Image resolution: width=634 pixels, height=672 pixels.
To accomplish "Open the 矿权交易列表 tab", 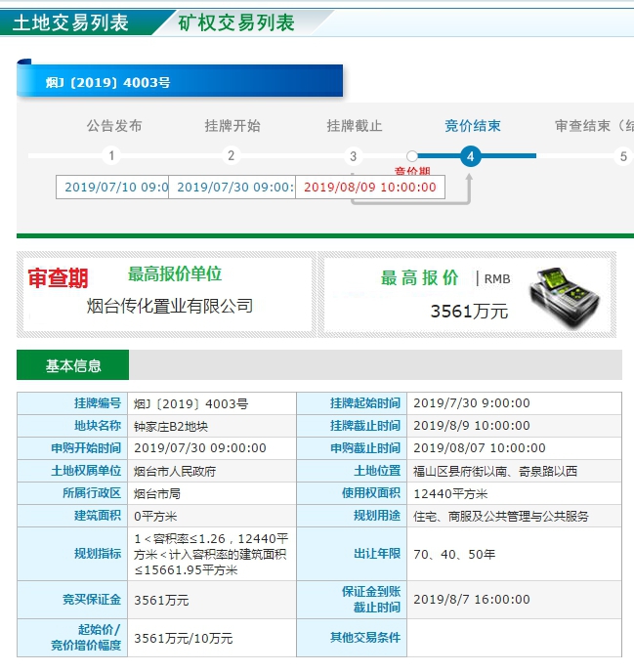I will coord(236,22).
